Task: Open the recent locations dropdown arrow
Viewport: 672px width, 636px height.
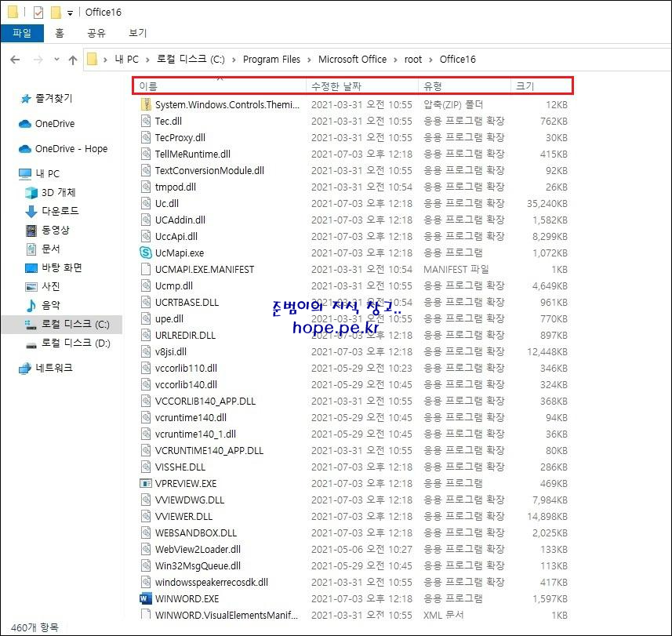Action: coord(56,60)
